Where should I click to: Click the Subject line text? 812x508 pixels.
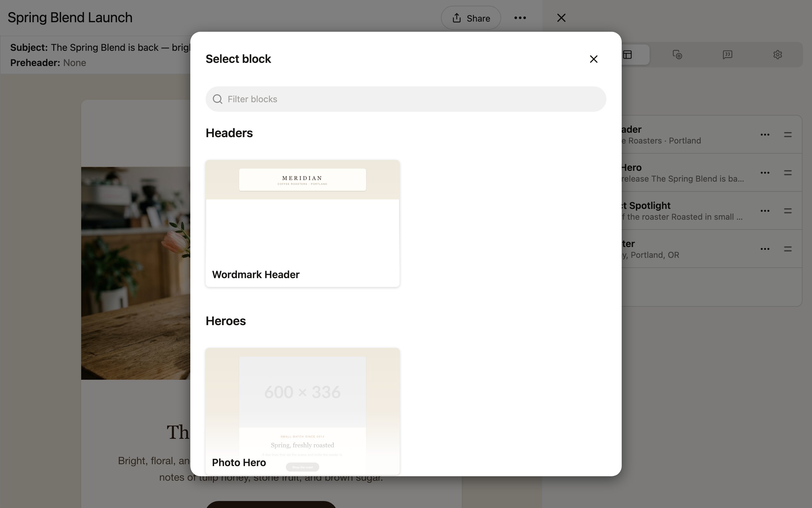point(100,47)
